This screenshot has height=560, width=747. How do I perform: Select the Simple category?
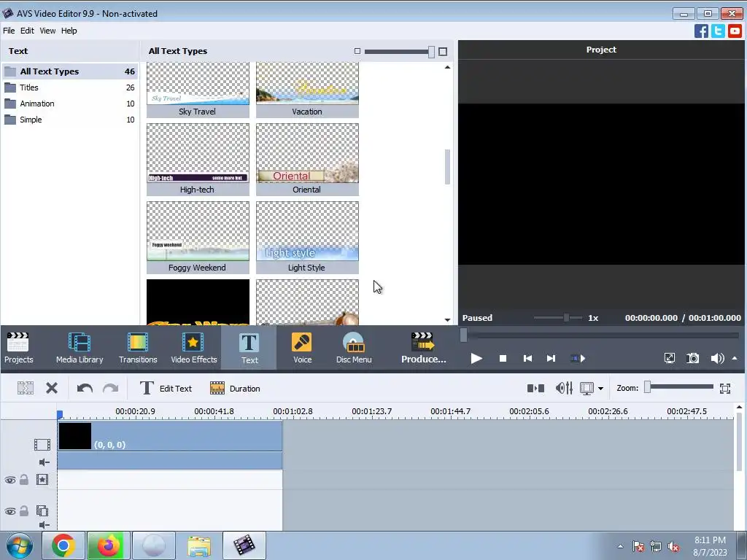pos(70,120)
